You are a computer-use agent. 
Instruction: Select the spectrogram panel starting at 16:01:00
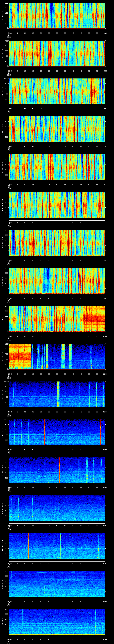(x=57, y=16)
